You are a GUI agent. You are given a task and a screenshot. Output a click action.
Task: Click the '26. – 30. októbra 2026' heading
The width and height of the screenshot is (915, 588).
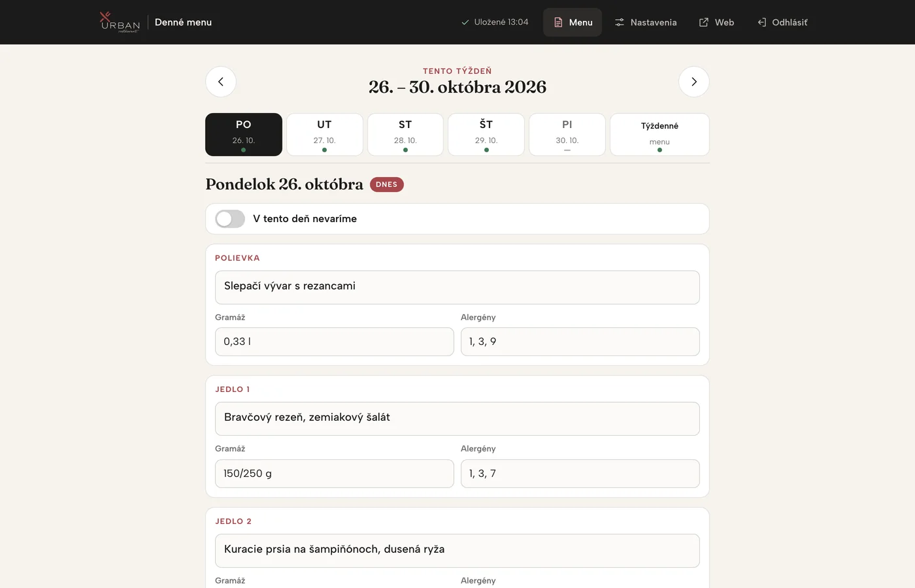coord(457,87)
